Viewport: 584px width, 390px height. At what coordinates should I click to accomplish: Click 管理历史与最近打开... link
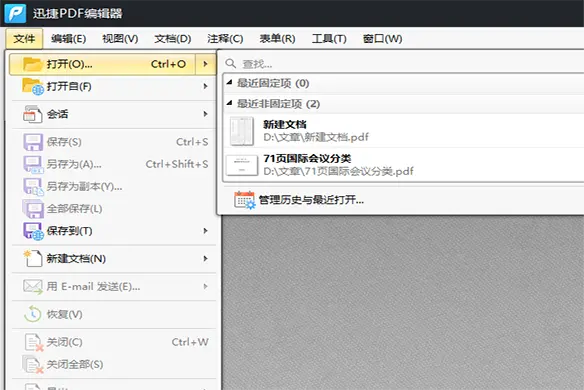[x=311, y=200]
